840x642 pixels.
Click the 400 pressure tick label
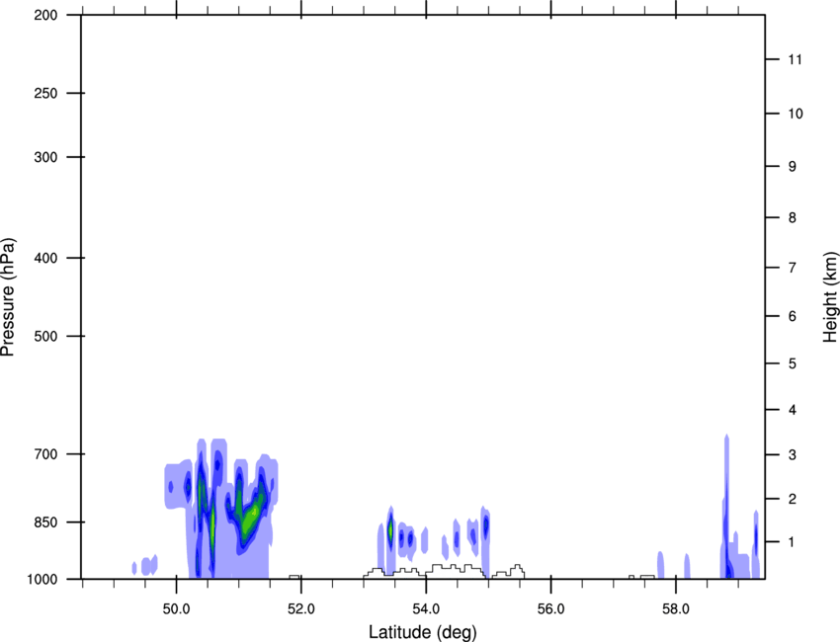tap(45, 258)
